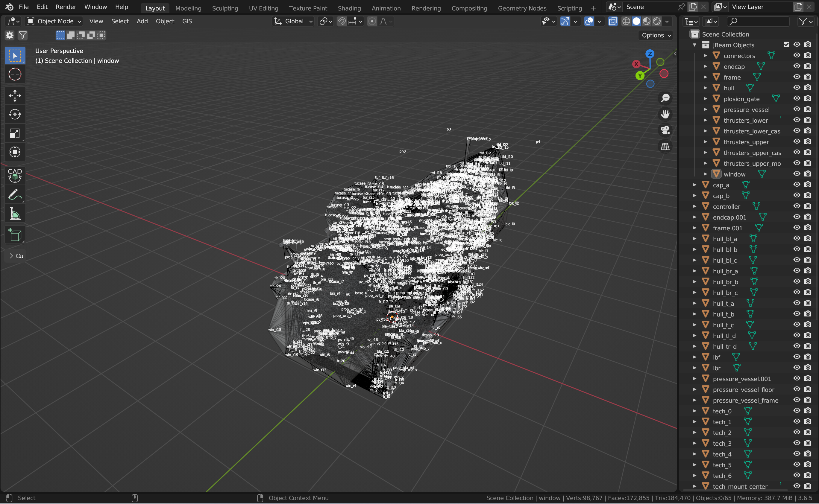Expand the hull_bl_a object

(x=695, y=239)
